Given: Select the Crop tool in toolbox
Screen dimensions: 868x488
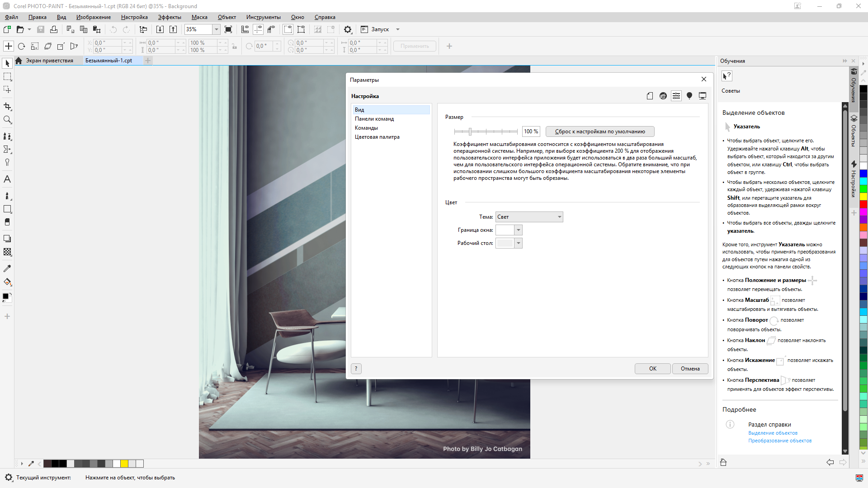Looking at the screenshot, I should pyautogui.click(x=7, y=107).
